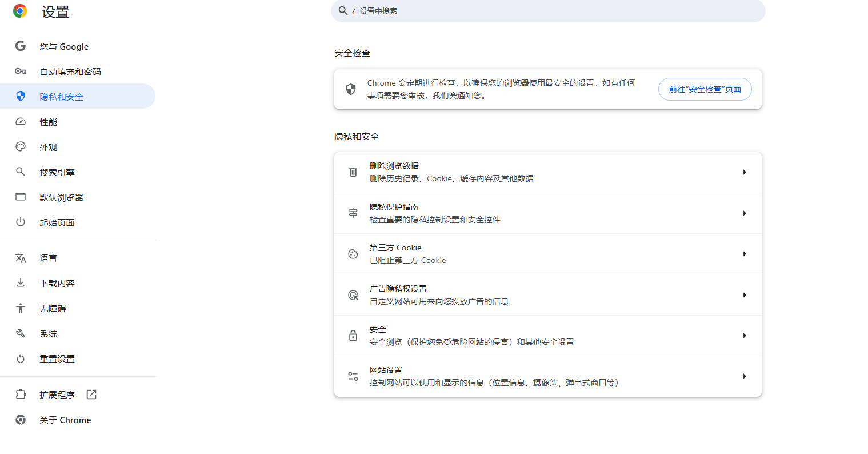This screenshot has height=454, width=868.
Task: Click the external link icon next to 扩展程序
Action: pos(91,395)
